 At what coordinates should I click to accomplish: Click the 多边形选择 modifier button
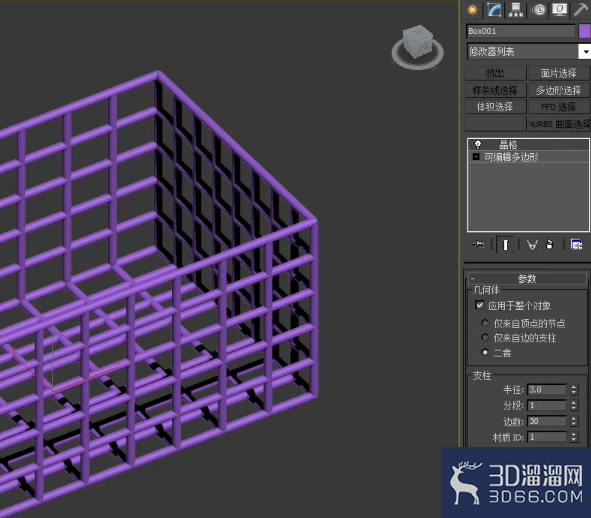point(559,90)
